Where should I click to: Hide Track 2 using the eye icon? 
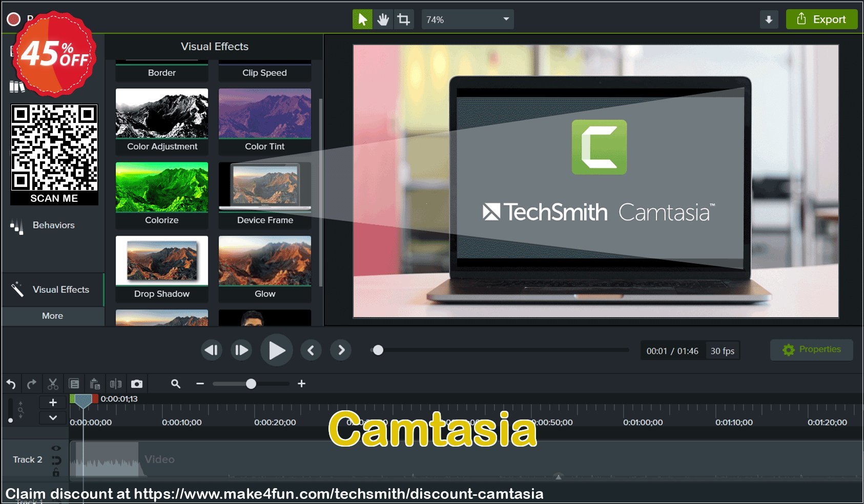click(56, 448)
